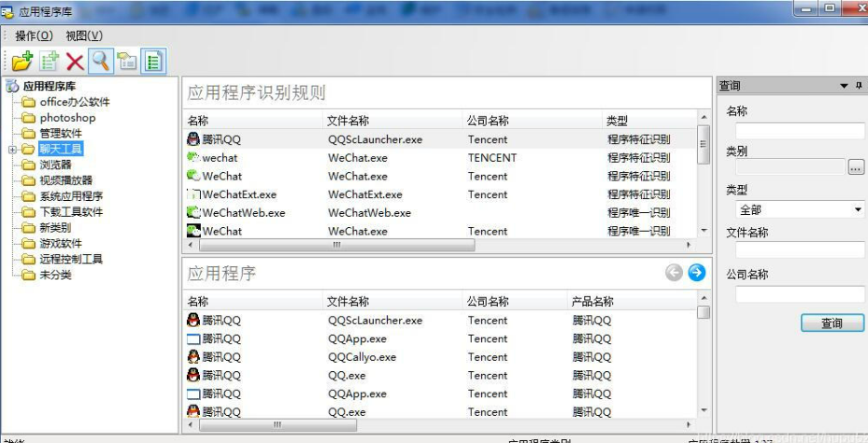The height and width of the screenshot is (443, 868).
Task: Sort applications by 产品名称 column header
Action: pos(632,301)
